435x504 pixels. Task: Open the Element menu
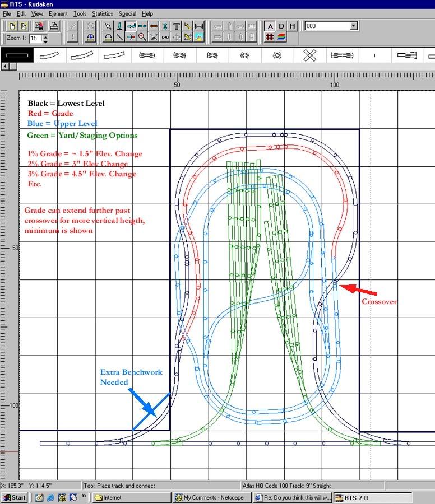(x=58, y=13)
